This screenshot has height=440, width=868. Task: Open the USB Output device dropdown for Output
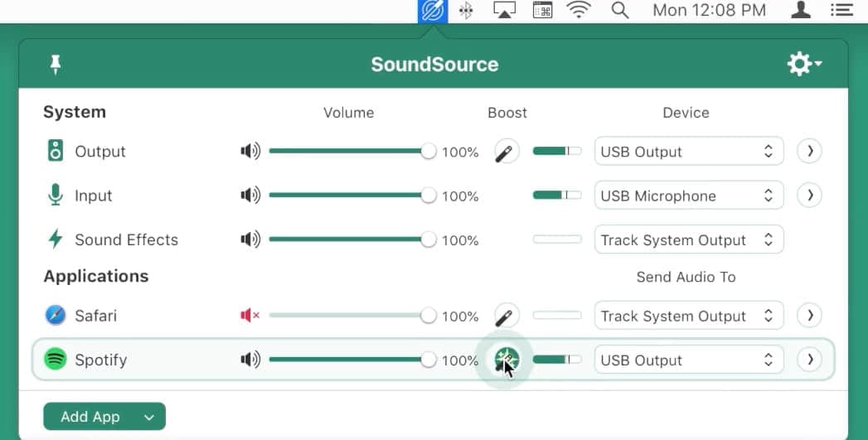pos(689,151)
